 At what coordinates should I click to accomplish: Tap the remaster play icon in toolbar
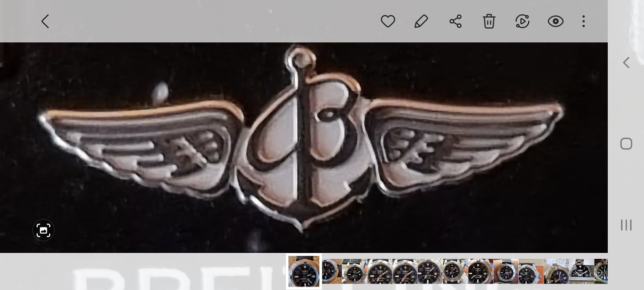522,21
